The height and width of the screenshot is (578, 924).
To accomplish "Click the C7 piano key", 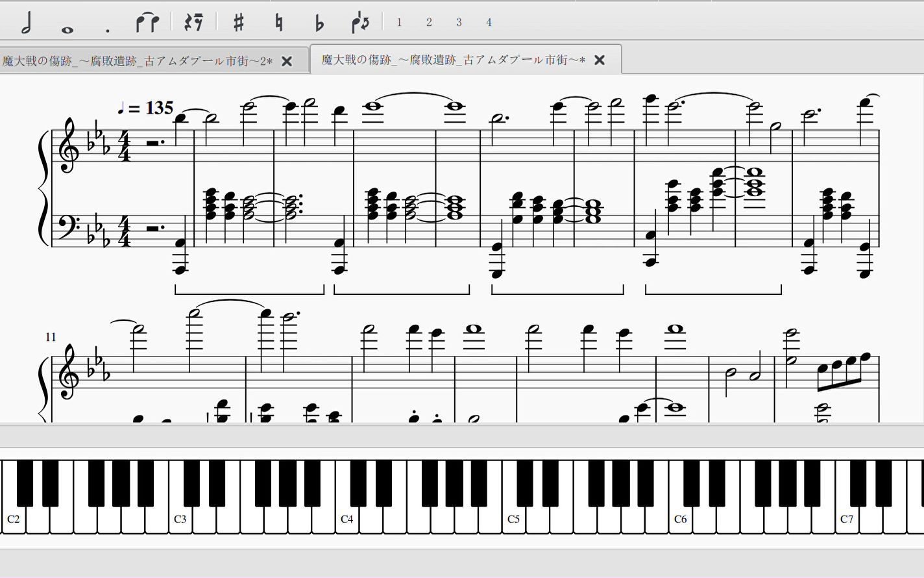I will [847, 520].
